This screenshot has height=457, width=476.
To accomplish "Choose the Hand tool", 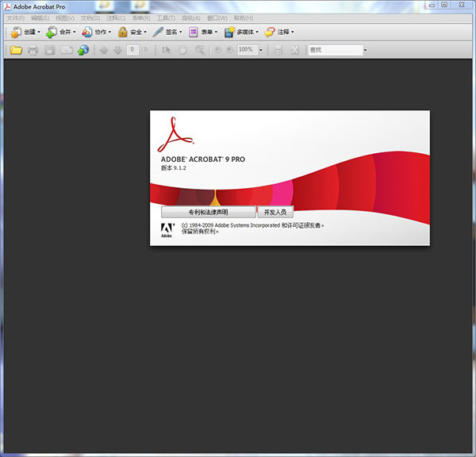I will tap(182, 50).
